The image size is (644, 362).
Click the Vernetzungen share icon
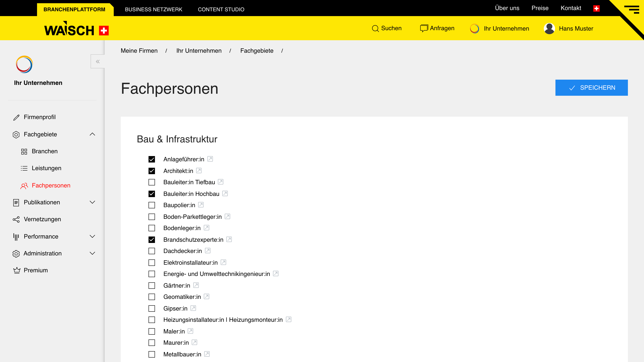click(16, 219)
